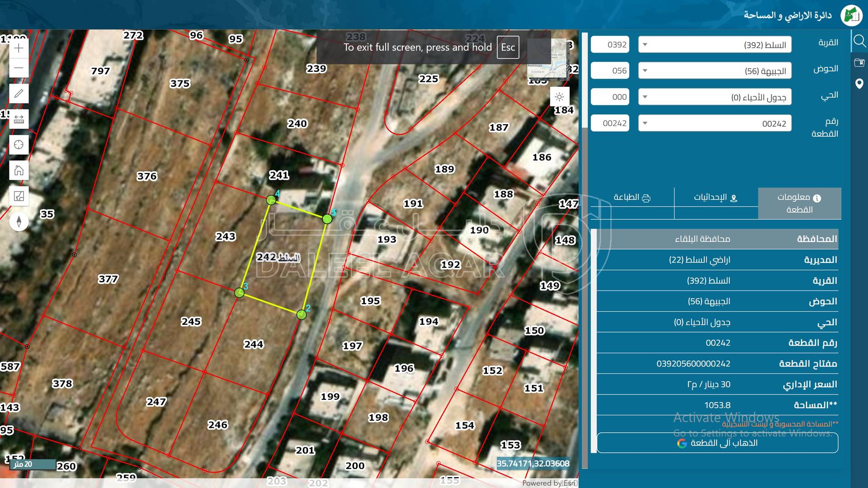Click the search magnifier sidebar icon

[859, 42]
